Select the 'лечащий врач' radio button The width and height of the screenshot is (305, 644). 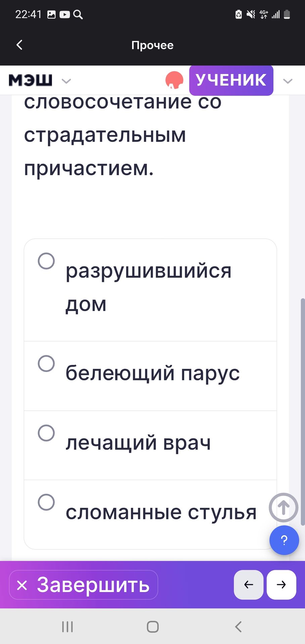[46, 433]
